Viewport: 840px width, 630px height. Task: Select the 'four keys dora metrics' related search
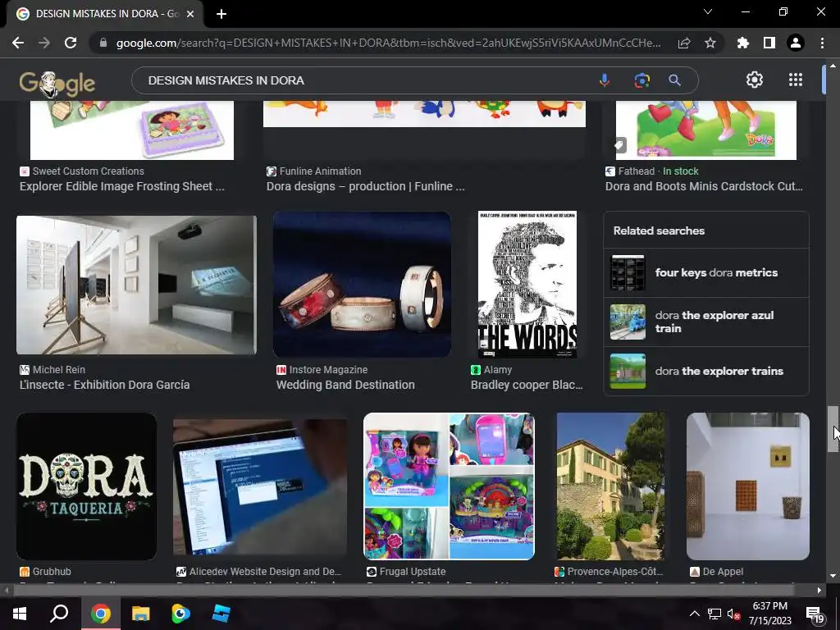coord(706,272)
